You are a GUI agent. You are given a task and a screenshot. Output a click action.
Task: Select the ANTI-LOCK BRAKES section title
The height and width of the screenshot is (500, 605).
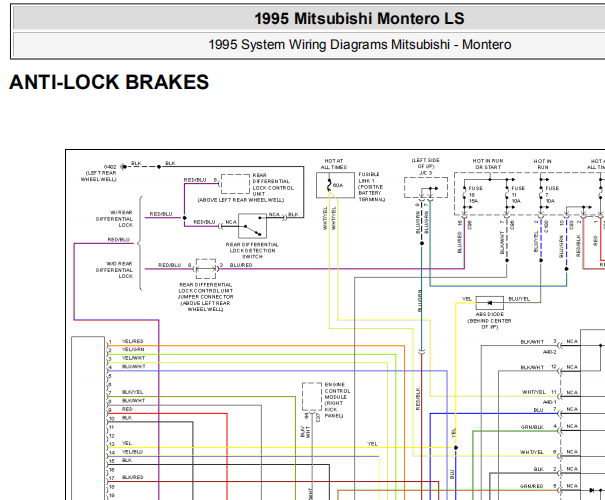click(109, 82)
